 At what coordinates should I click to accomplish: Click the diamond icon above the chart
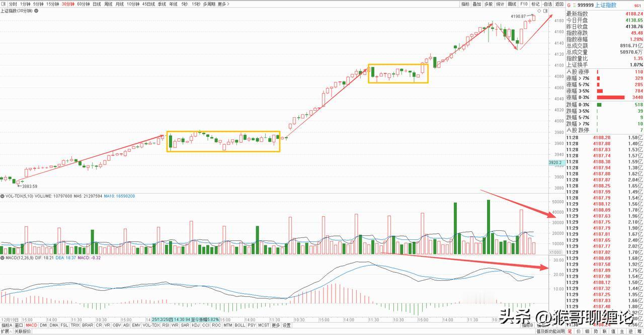click(x=539, y=11)
